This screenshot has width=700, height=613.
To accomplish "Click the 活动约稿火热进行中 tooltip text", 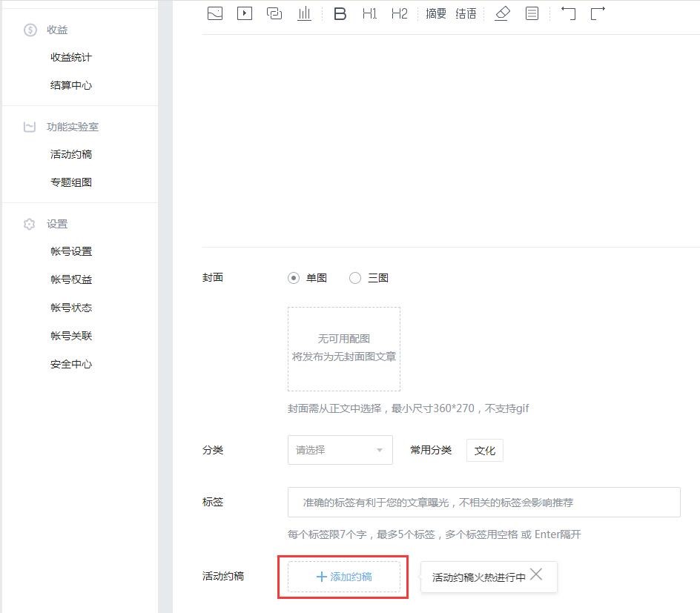I will (x=478, y=577).
